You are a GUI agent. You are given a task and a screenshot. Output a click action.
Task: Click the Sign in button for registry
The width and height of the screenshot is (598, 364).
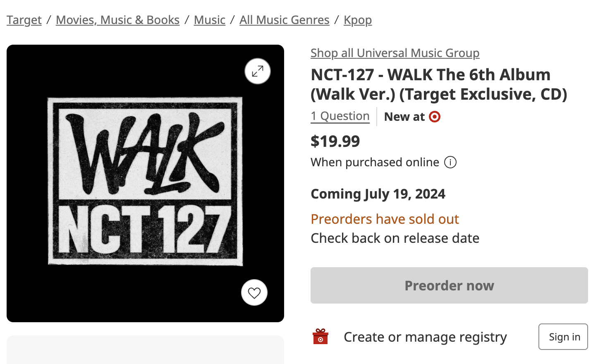[x=563, y=337]
